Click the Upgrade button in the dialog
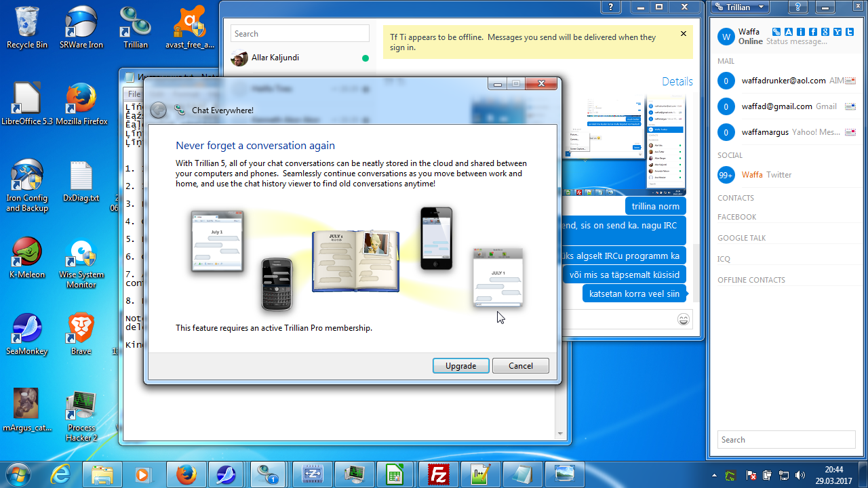The height and width of the screenshot is (488, 868). (x=460, y=366)
